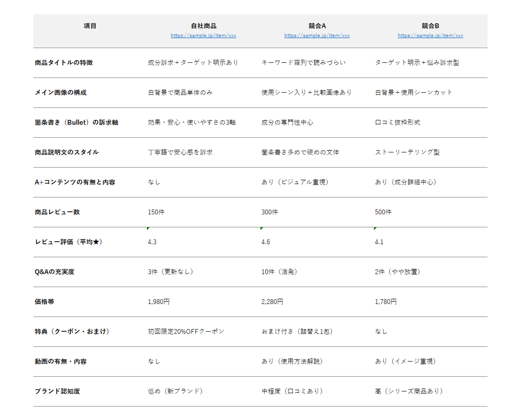Image resolution: width=520 pixels, height=420 pixels.
Task: Click the 4.3 rating cell
Action: (152, 242)
